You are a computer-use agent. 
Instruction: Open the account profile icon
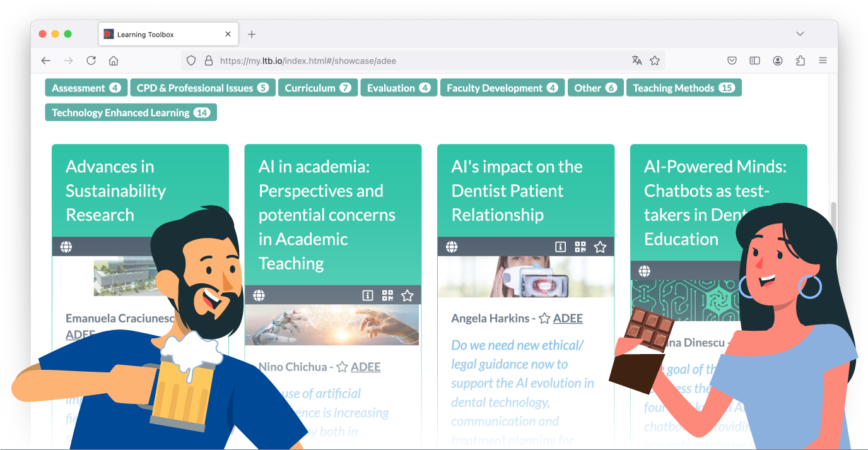pyautogui.click(x=778, y=61)
